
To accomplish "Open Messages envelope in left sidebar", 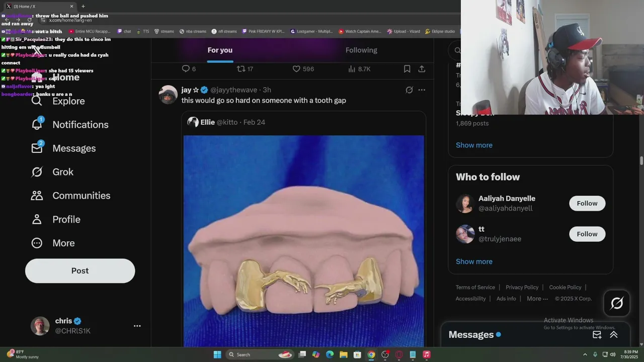I will click(x=37, y=148).
